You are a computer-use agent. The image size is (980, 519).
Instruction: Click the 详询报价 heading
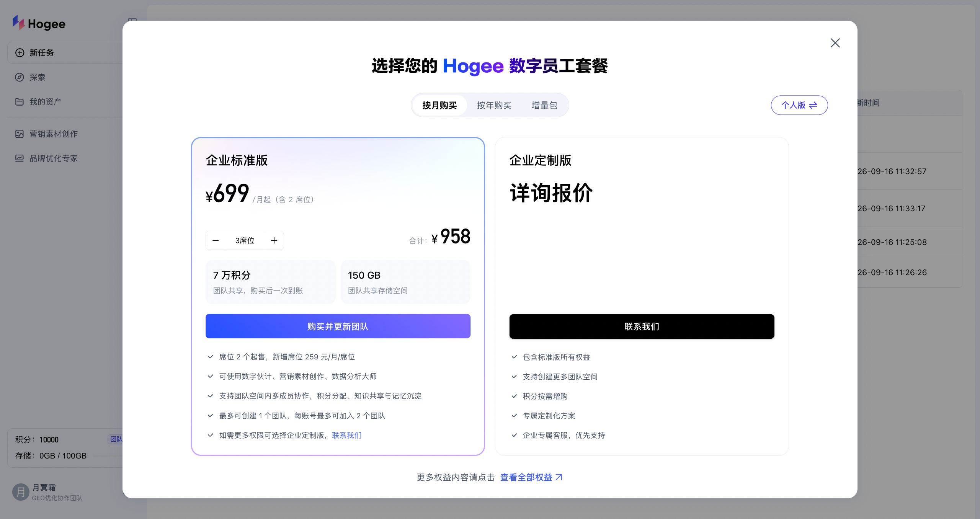click(551, 193)
